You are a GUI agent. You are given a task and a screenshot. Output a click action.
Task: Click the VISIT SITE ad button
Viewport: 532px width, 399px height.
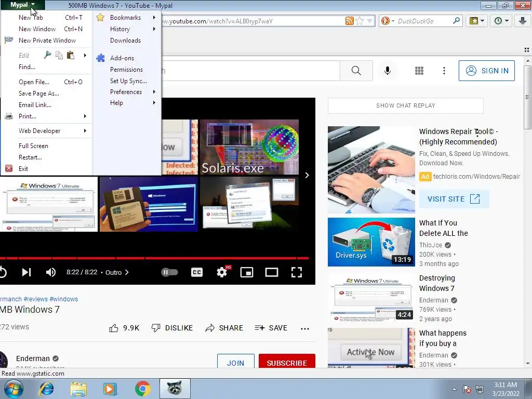454,199
